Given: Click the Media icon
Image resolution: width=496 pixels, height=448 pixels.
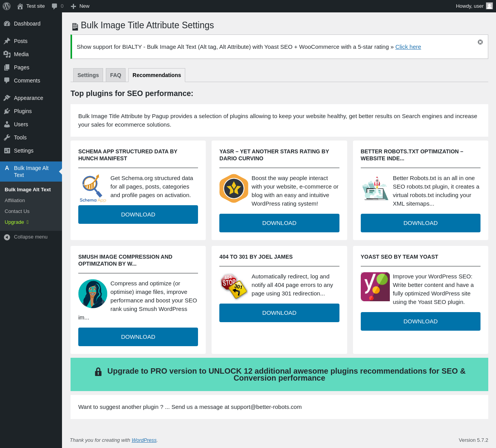Looking at the screenshot, I should (x=7, y=54).
